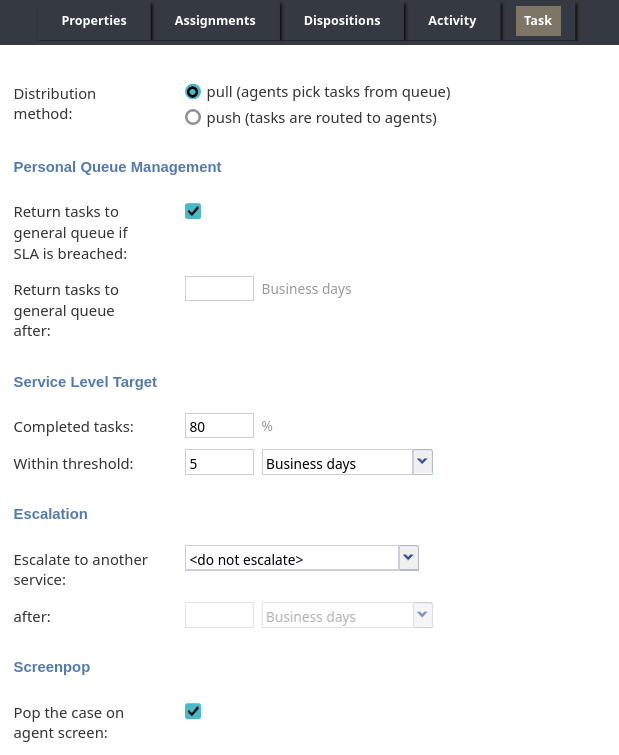
Task: Expand the Within threshold unit dropdown arrow
Action: tap(423, 462)
